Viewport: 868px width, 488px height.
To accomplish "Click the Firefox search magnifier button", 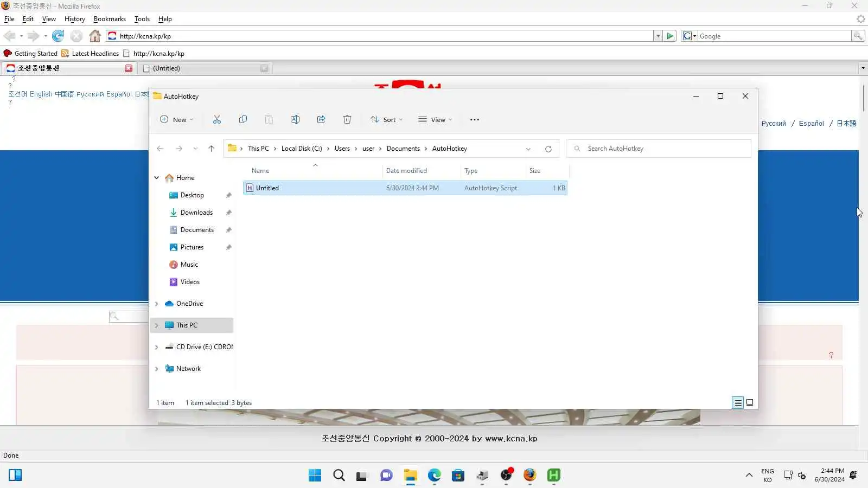I will (x=858, y=36).
